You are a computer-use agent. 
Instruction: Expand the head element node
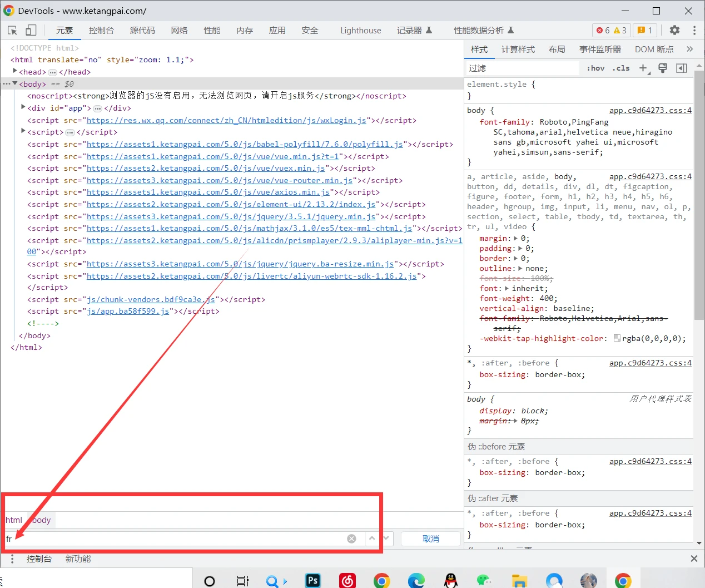15,71
